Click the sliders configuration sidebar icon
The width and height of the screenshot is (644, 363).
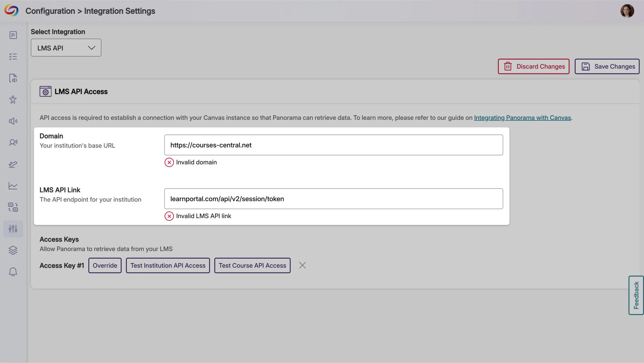tap(13, 229)
